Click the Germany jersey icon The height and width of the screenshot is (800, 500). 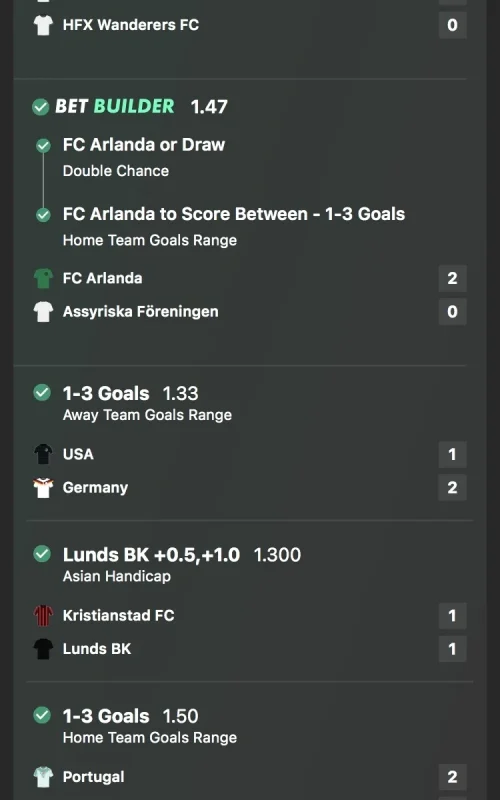43,487
